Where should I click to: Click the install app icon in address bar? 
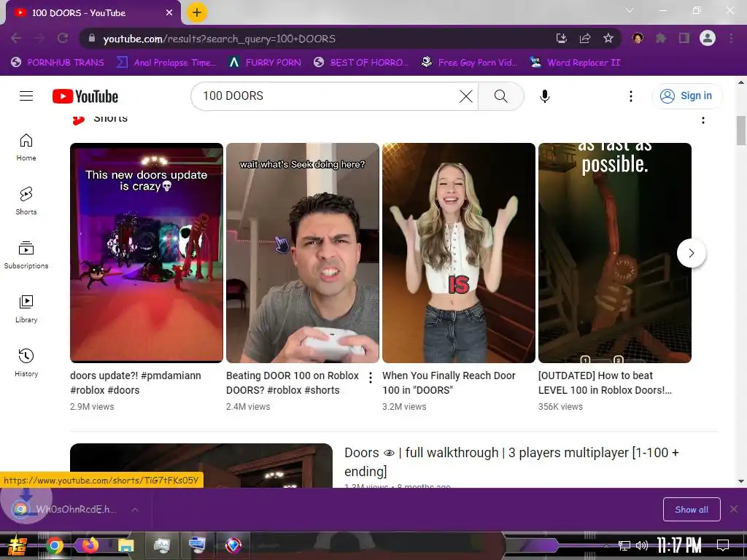(562, 38)
